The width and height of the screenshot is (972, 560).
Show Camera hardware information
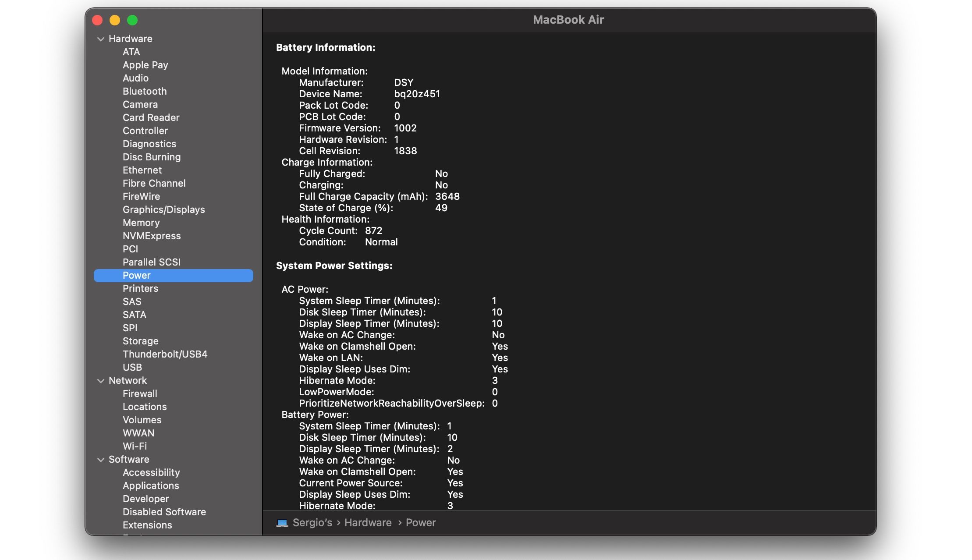coord(140,104)
